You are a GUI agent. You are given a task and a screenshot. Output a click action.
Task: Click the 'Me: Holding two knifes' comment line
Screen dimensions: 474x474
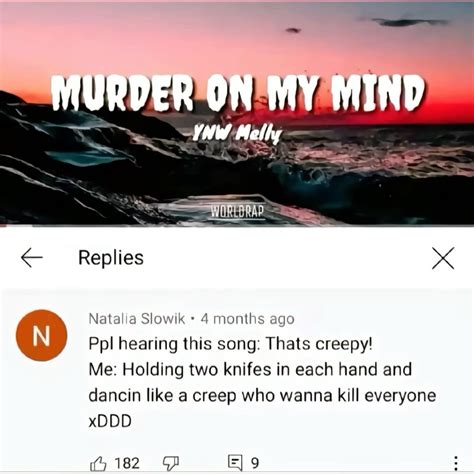pos(250,369)
